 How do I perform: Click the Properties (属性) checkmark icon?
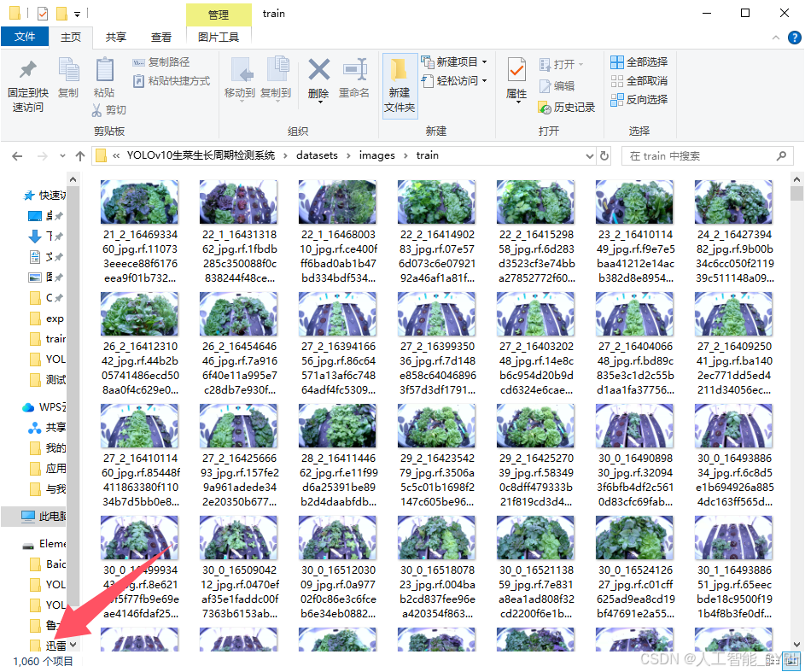[516, 69]
